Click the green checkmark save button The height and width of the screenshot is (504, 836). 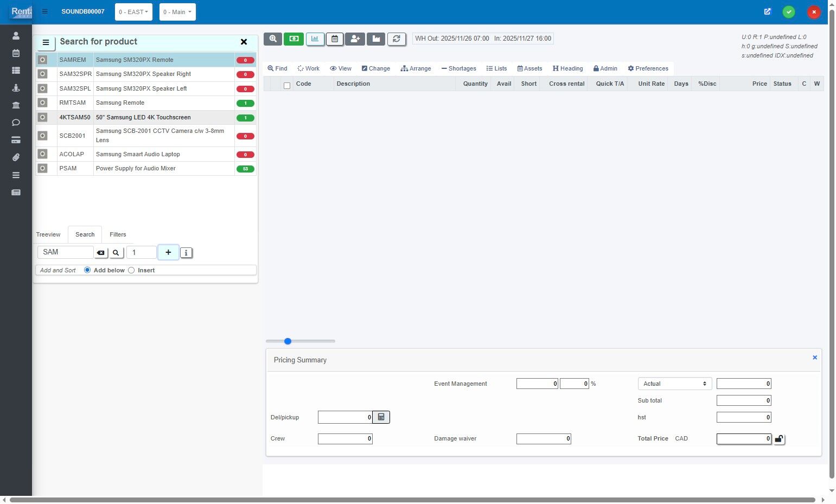pos(789,12)
